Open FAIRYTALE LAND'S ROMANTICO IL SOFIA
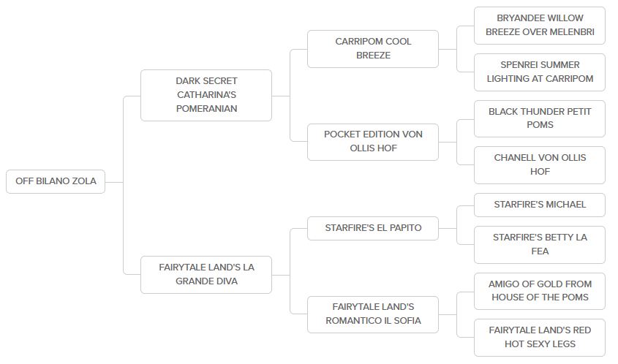This screenshot has width=618, height=364. pyautogui.click(x=373, y=314)
